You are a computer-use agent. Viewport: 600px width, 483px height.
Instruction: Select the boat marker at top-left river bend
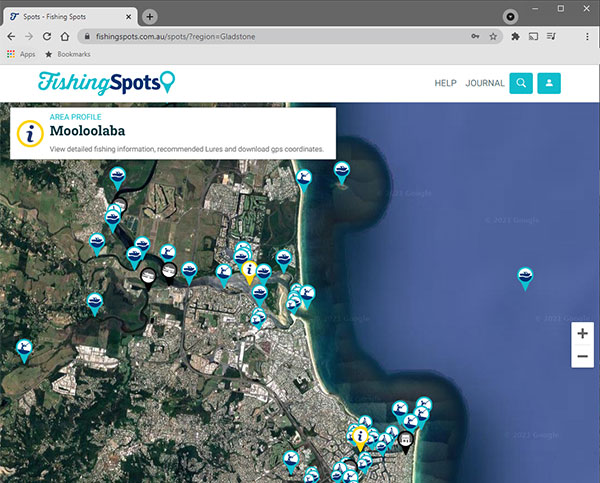tap(117, 178)
